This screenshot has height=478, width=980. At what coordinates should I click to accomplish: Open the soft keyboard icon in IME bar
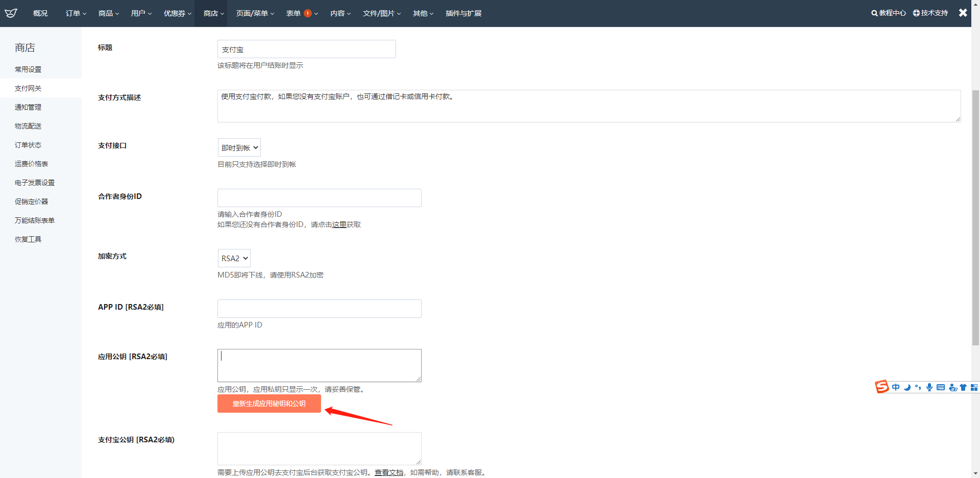(x=941, y=387)
